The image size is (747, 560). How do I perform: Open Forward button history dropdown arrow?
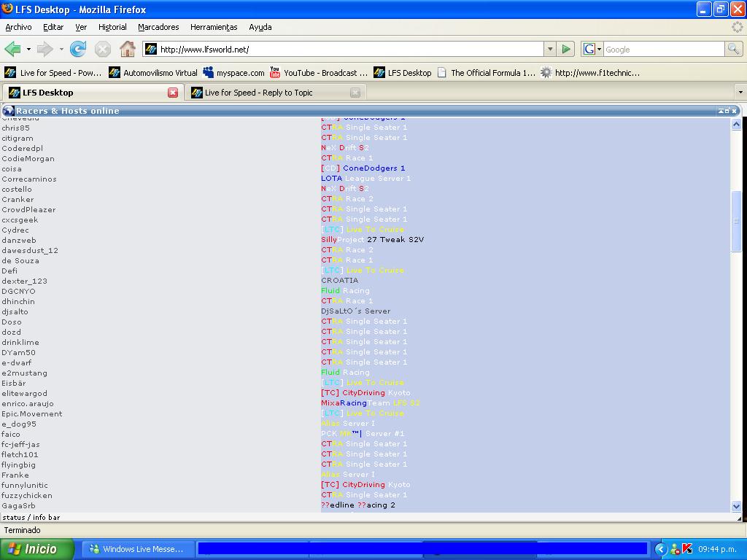click(x=61, y=49)
